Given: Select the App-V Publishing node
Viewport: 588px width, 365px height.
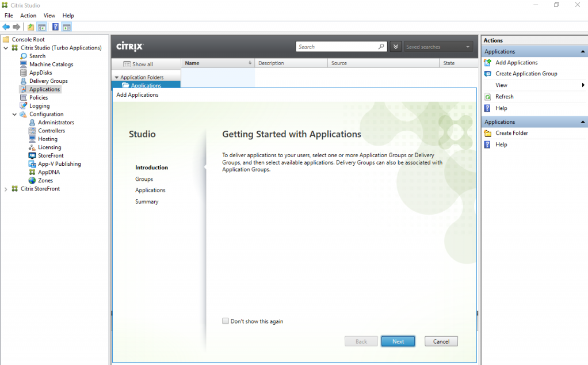Looking at the screenshot, I should [56, 164].
